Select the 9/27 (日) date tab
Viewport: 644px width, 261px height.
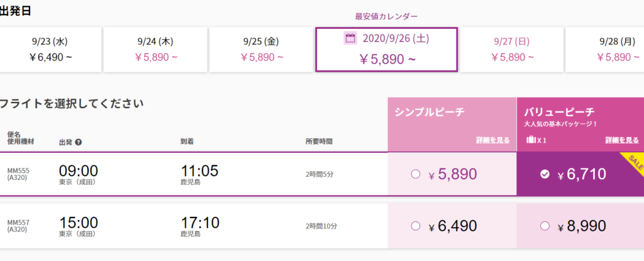pos(512,49)
